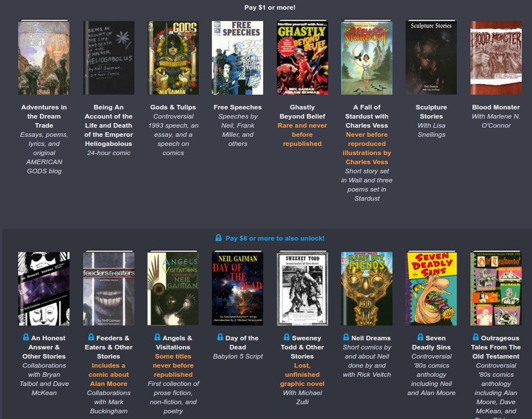
Task: Click Being An Account title text
Action: 109,125
